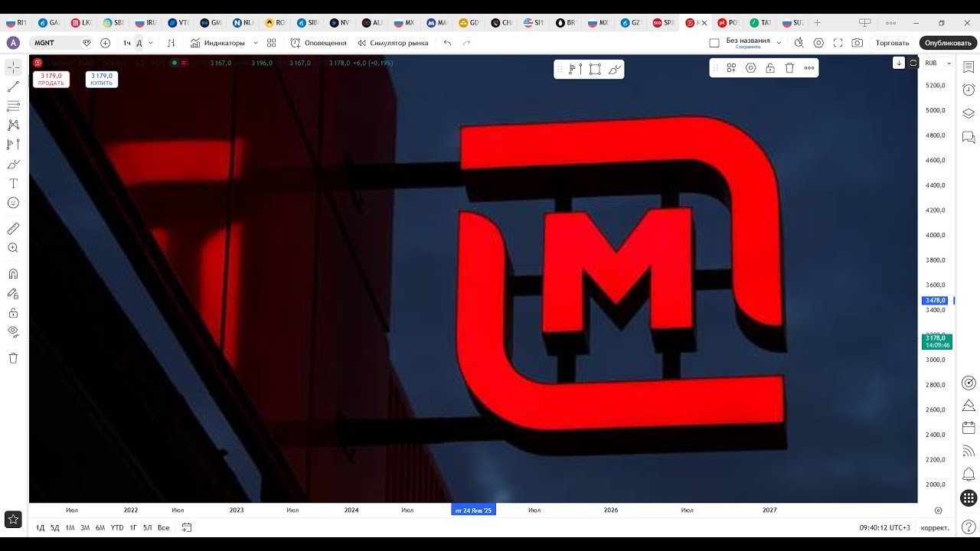The height and width of the screenshot is (551, 980).
Task: Redo the last chart action
Action: pyautogui.click(x=467, y=43)
